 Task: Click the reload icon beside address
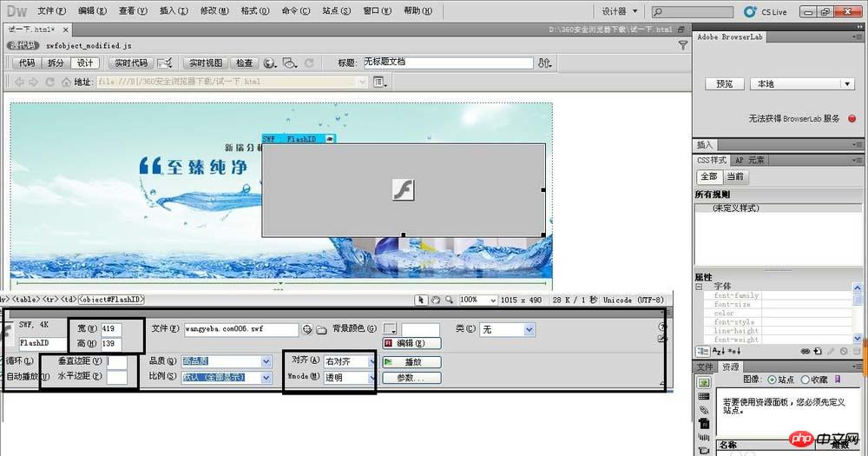pyautogui.click(x=49, y=82)
